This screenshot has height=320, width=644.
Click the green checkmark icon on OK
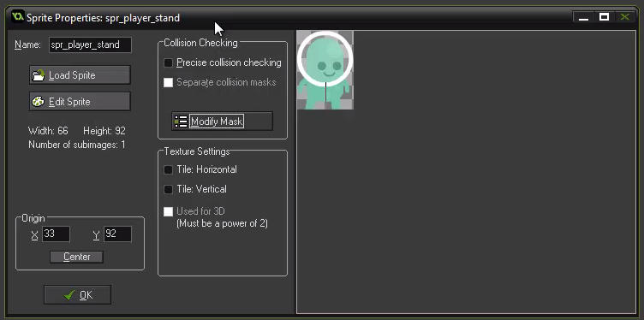pyautogui.click(x=70, y=295)
